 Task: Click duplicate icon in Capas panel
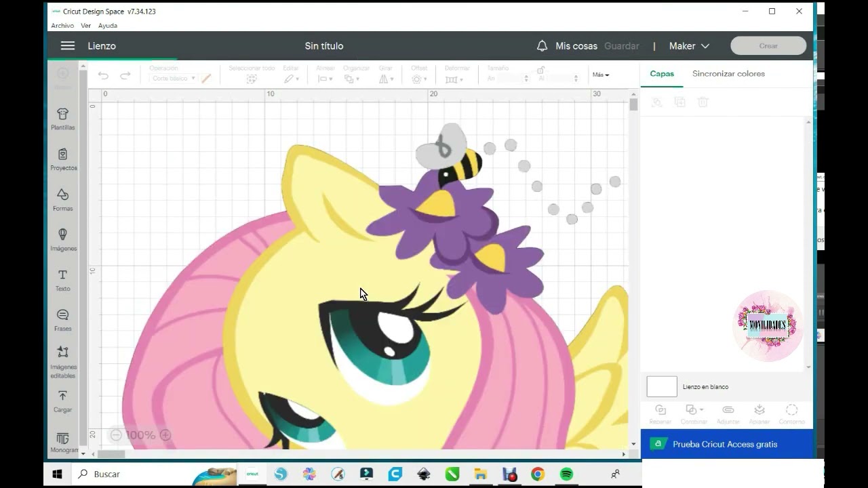[680, 102]
